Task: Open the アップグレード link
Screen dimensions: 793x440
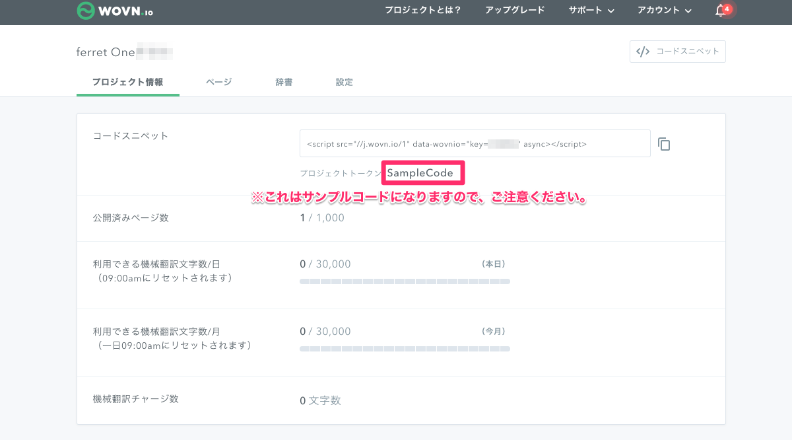Action: point(515,10)
